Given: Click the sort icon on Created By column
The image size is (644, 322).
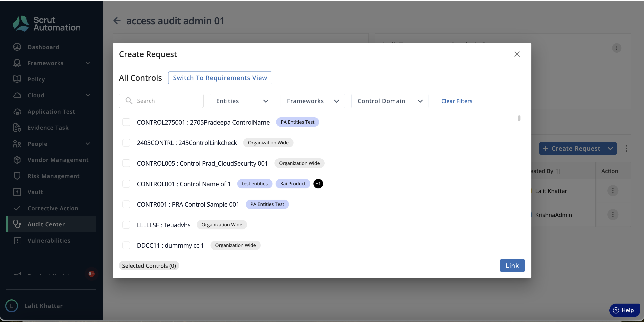Looking at the screenshot, I should [x=559, y=171].
